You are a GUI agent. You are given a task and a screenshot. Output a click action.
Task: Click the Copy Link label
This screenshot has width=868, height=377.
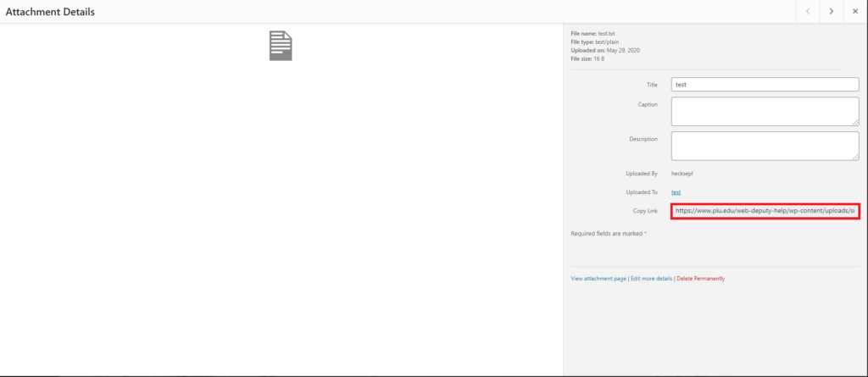pos(645,211)
